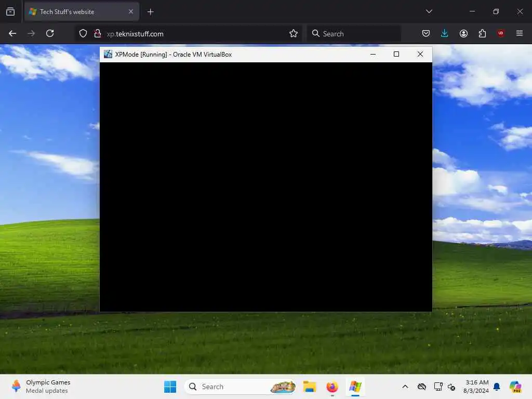Click the taskbar Search box
The width and height of the screenshot is (532, 399).
point(240,387)
